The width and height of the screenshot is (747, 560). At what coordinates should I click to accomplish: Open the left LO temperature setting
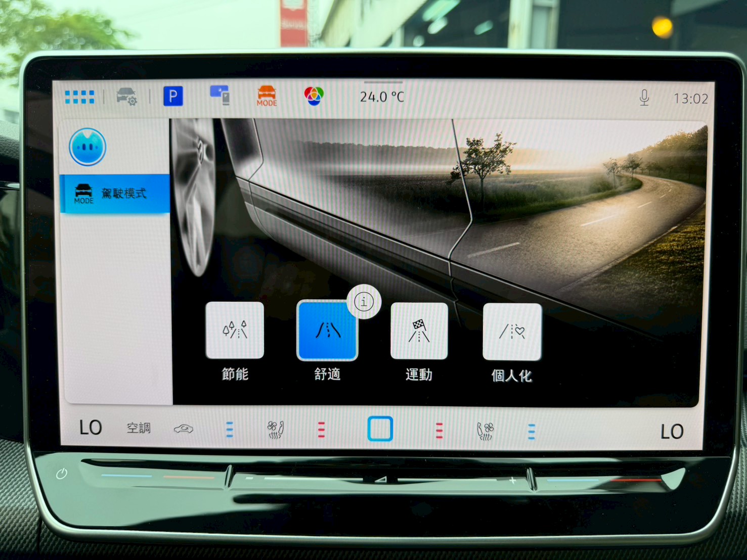(x=91, y=428)
